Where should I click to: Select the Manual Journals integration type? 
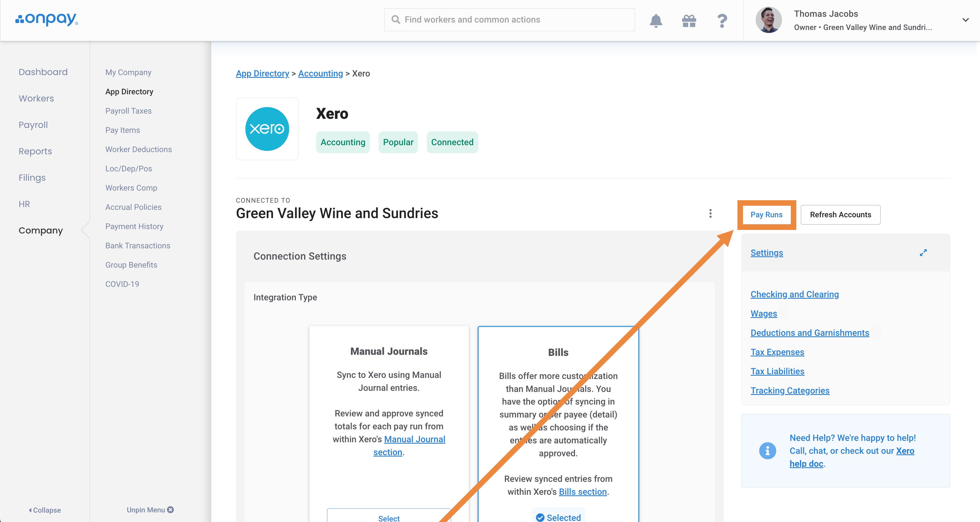(x=389, y=515)
